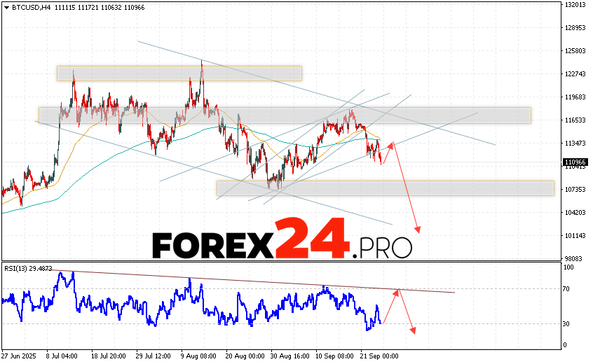Screen dimensions: 593x364
Task: Click the triangle icon beside BTCUSD,H4
Action: click(6, 6)
